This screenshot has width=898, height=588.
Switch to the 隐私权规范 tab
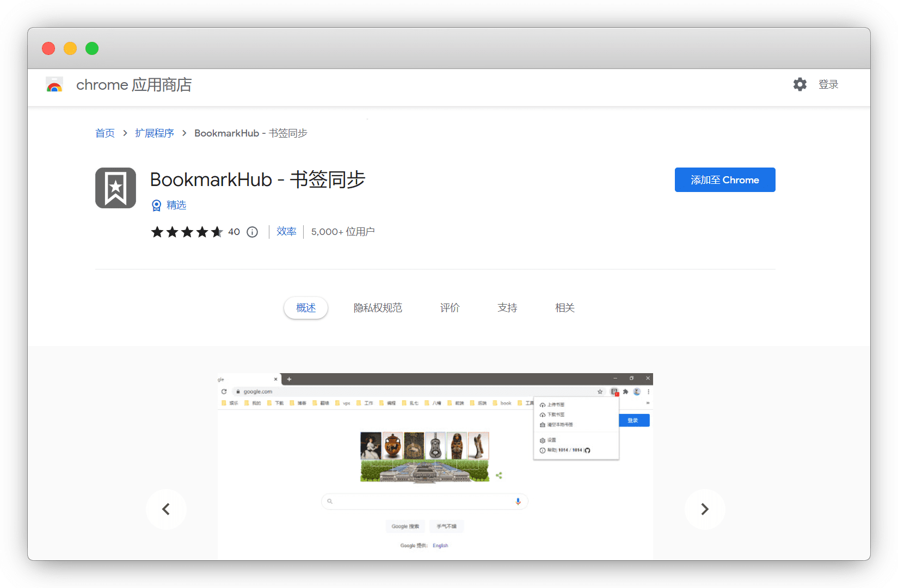point(378,308)
